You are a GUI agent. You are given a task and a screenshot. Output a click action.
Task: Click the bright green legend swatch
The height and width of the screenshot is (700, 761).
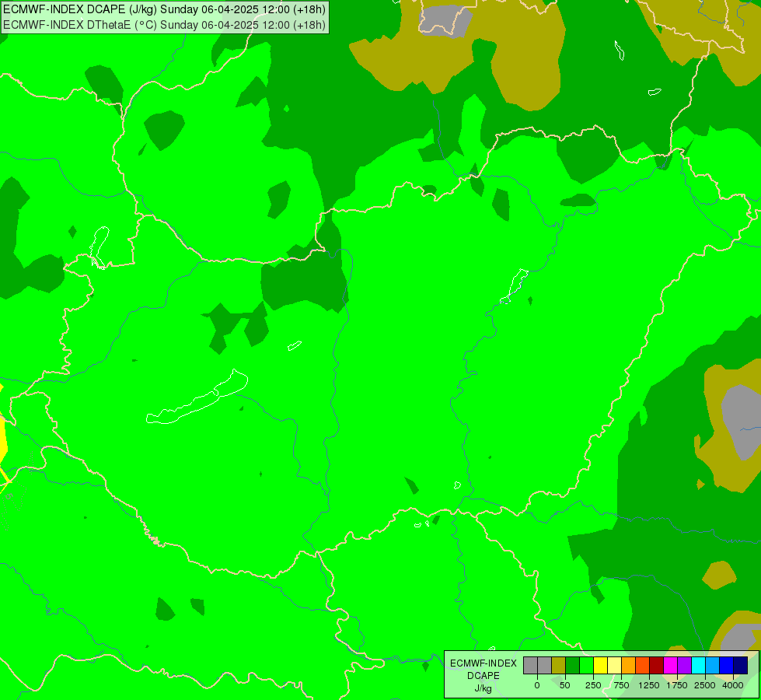(587, 666)
